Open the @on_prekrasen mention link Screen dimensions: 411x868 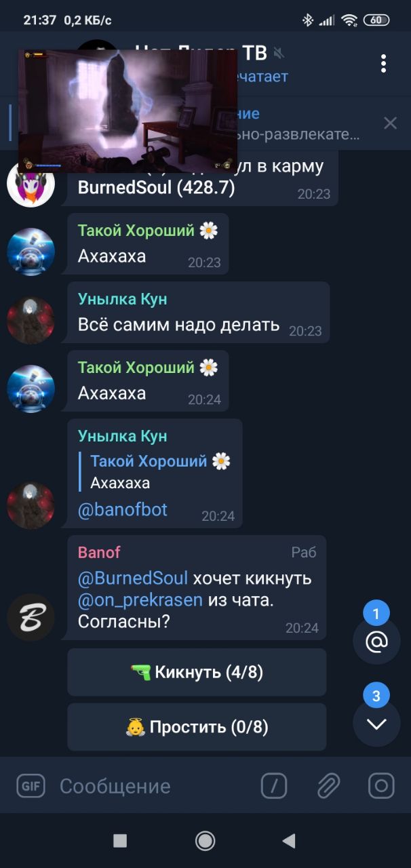[140, 600]
